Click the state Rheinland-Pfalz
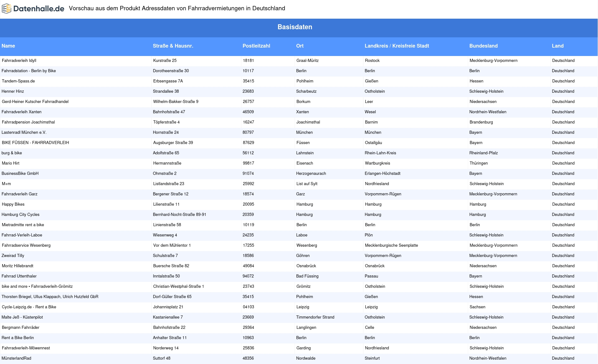 pos(483,153)
